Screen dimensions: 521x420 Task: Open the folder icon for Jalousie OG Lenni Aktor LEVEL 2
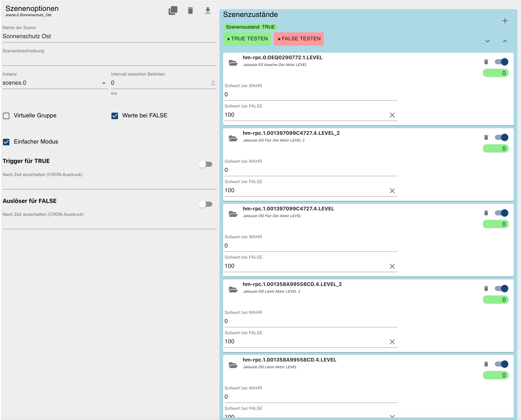(233, 289)
